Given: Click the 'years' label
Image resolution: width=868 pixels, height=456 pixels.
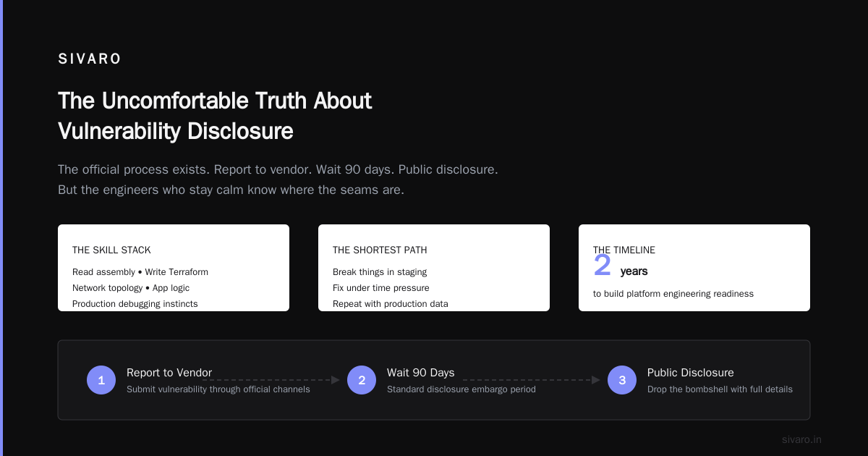Looking at the screenshot, I should (634, 271).
